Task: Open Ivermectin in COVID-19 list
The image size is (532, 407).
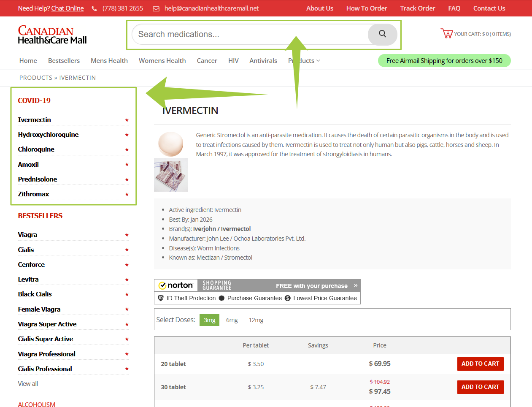Action: click(35, 120)
